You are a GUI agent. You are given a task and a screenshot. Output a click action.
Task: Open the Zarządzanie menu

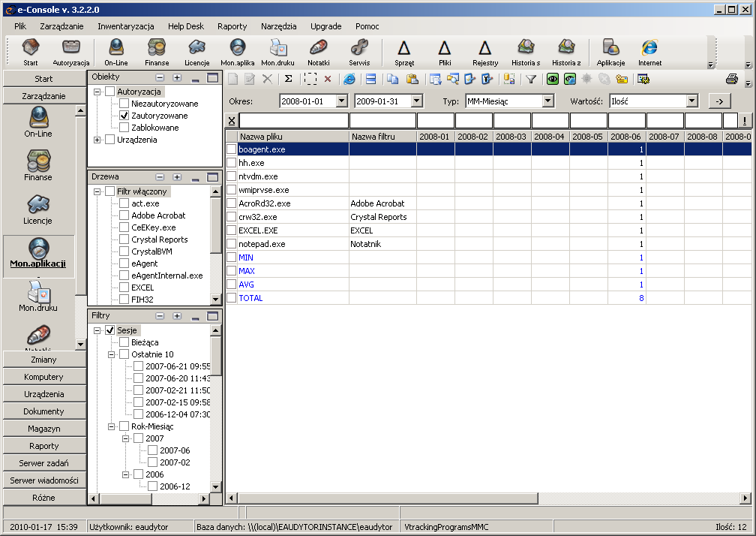point(61,26)
